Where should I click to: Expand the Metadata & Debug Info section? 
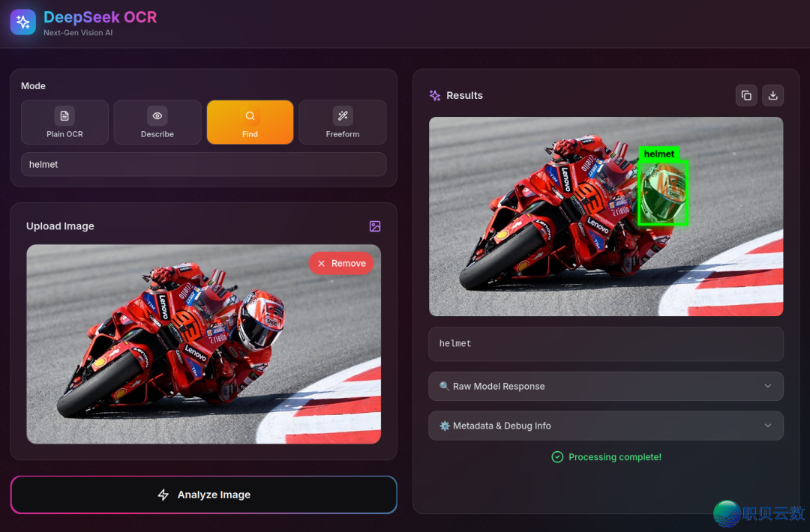pyautogui.click(x=606, y=426)
